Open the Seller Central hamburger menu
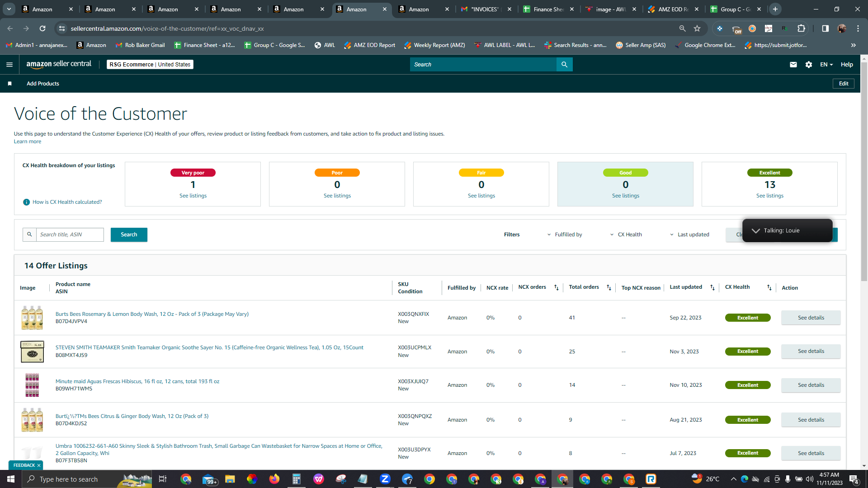This screenshot has height=488, width=868. tap(9, 65)
